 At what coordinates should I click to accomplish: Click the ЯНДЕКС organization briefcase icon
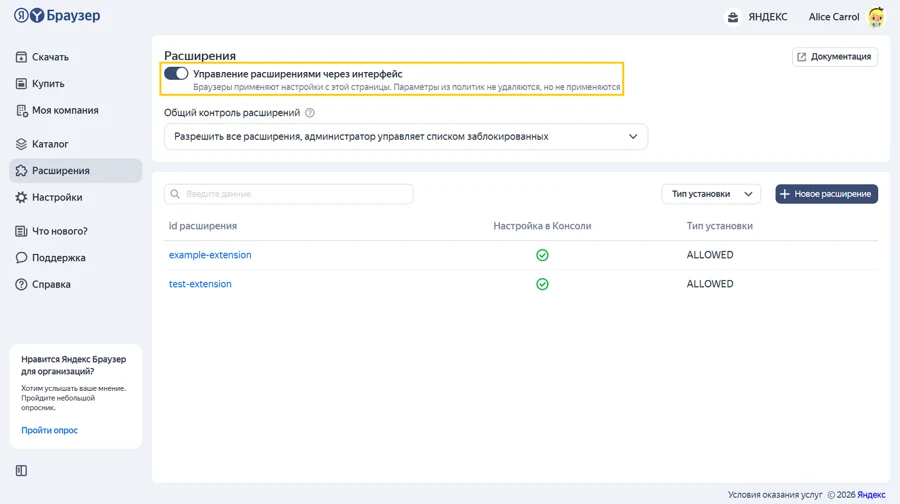pyautogui.click(x=733, y=17)
